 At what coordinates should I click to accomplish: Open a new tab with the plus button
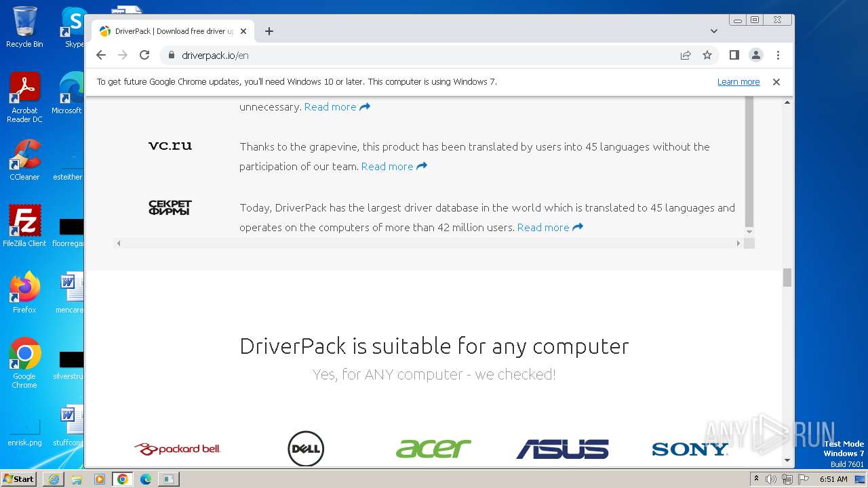pyautogui.click(x=269, y=31)
